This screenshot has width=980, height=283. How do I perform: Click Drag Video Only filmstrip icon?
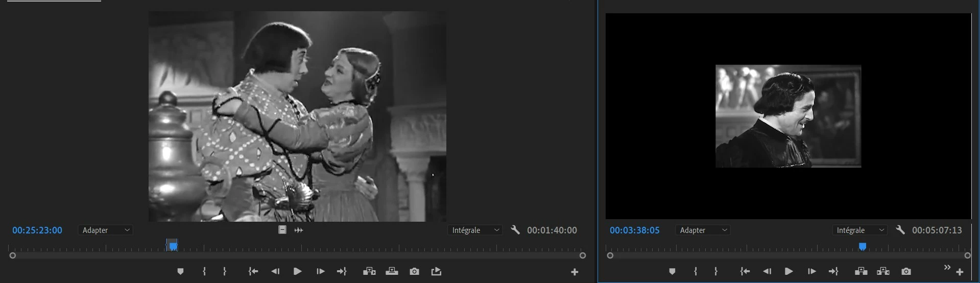282,230
